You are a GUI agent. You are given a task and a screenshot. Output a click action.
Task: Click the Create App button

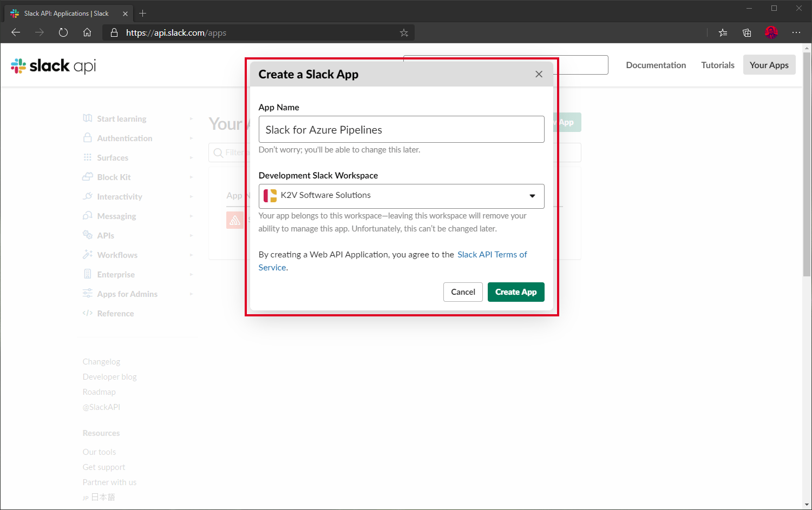[516, 292]
